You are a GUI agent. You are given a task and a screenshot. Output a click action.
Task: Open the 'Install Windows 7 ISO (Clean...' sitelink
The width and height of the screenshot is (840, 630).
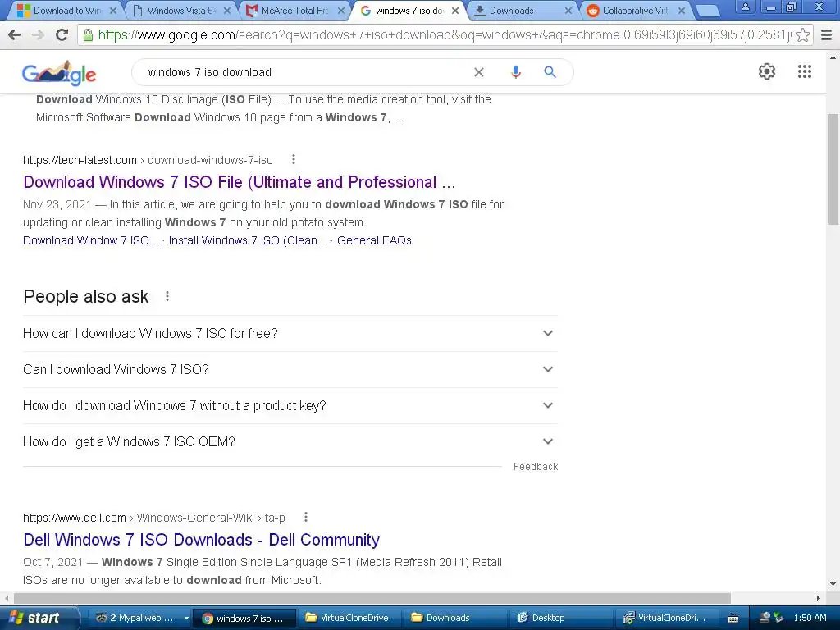(x=248, y=240)
